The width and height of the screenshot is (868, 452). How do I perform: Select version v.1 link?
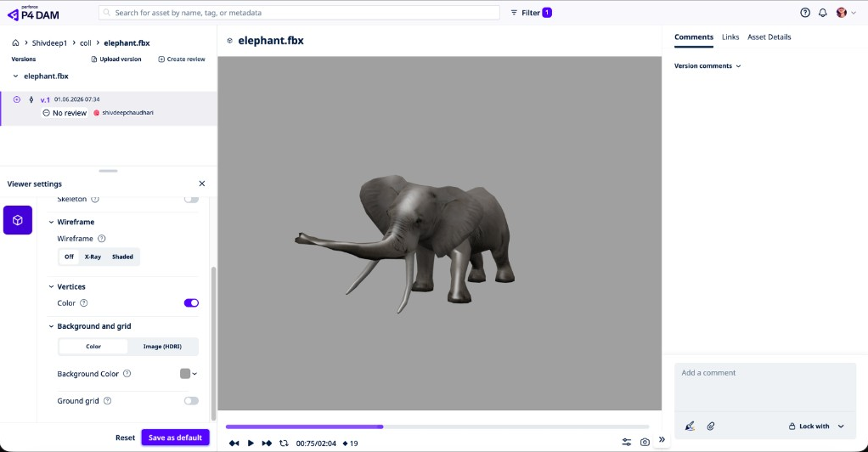(45, 100)
